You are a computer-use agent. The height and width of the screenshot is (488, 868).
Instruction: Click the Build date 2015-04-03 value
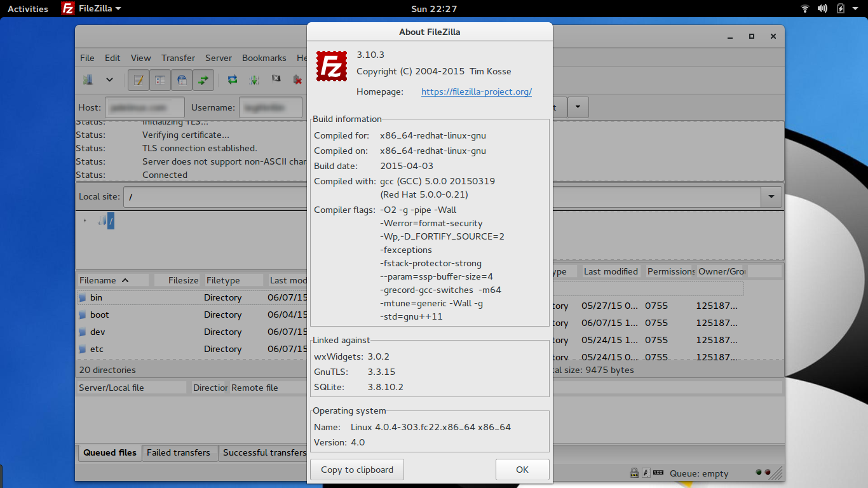tap(407, 166)
